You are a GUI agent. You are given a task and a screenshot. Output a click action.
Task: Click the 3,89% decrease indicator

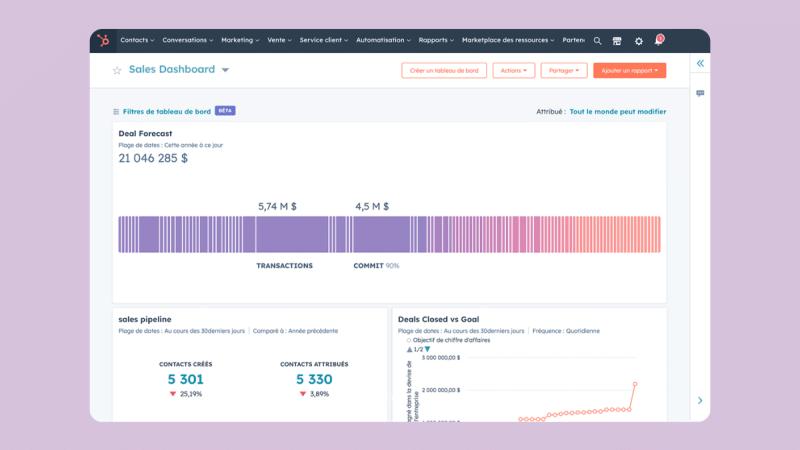(314, 394)
